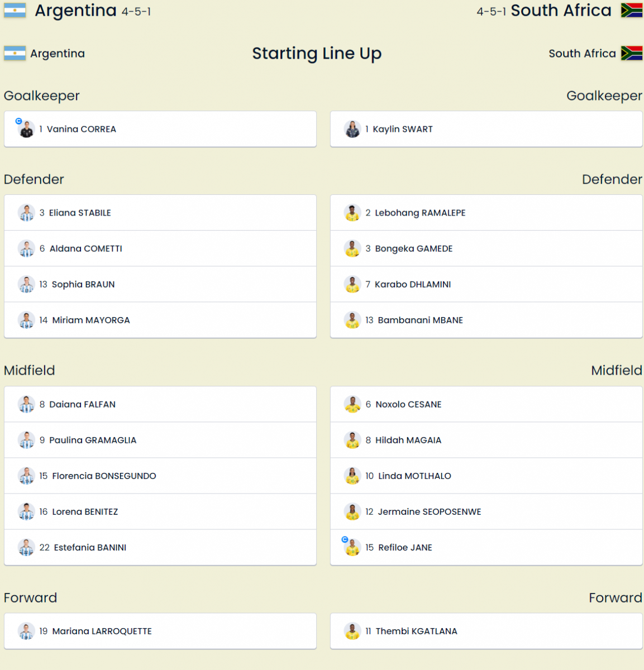Click Florencia Bonsegundo's player avatar

click(26, 476)
